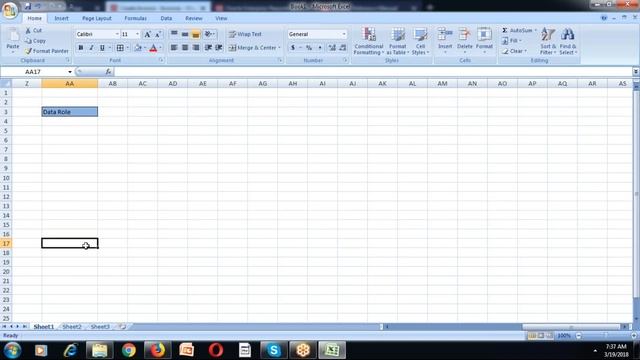Open the Font size dropdown

[137, 34]
